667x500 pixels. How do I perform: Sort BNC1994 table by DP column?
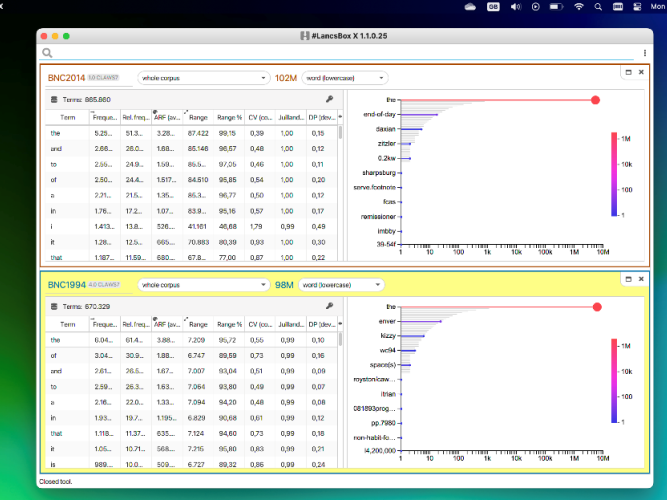(322, 324)
